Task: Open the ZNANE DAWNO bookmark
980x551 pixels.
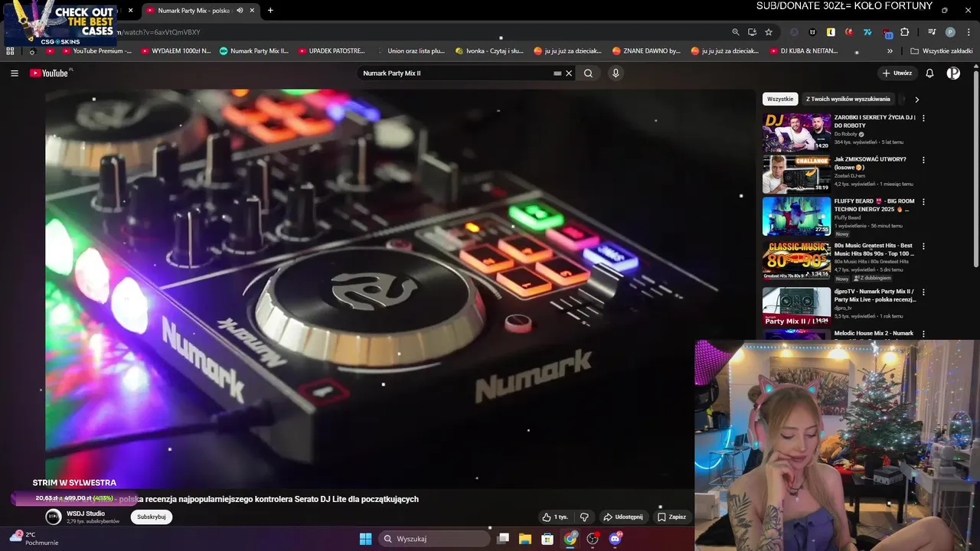Action: [x=646, y=51]
